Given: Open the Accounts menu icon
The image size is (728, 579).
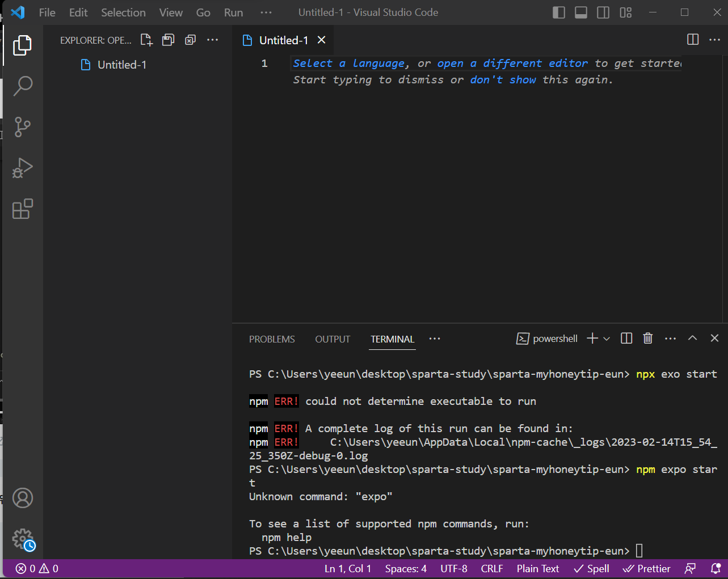Looking at the screenshot, I should pos(23,498).
